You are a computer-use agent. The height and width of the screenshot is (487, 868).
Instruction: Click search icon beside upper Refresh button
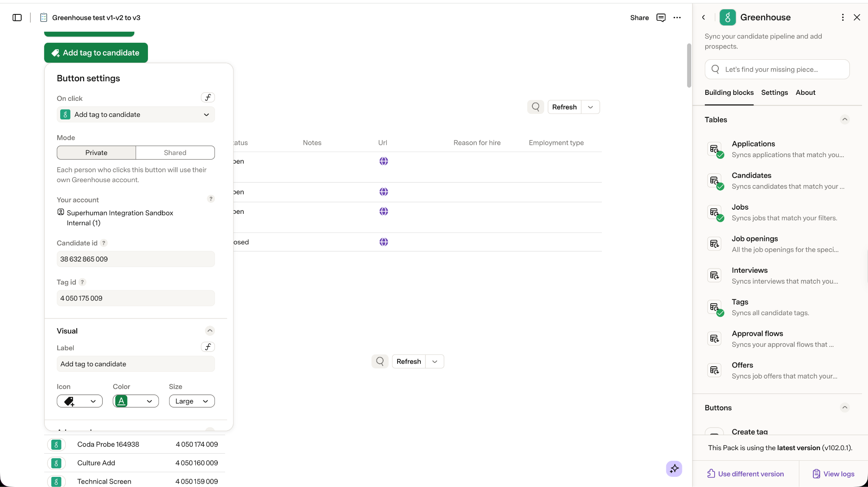pyautogui.click(x=536, y=107)
